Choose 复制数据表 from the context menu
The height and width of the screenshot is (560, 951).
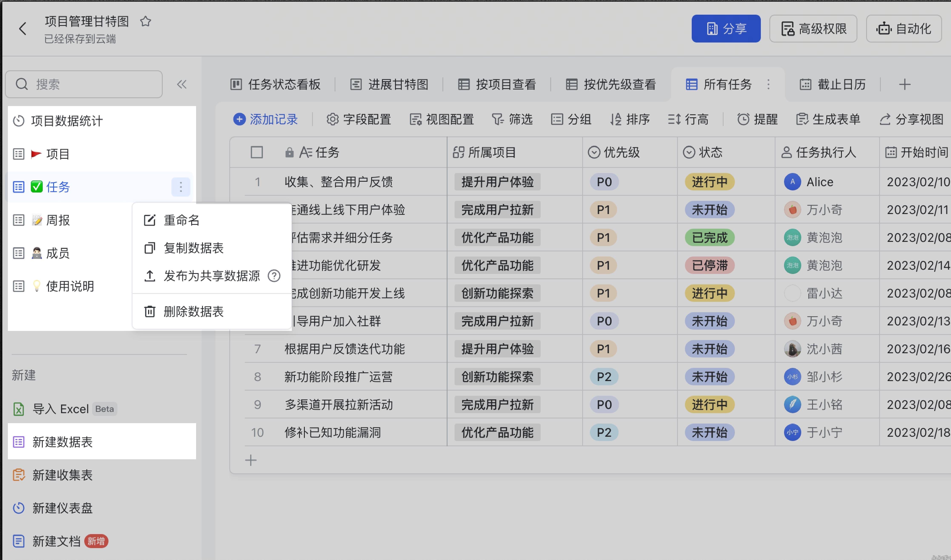pyautogui.click(x=212, y=248)
